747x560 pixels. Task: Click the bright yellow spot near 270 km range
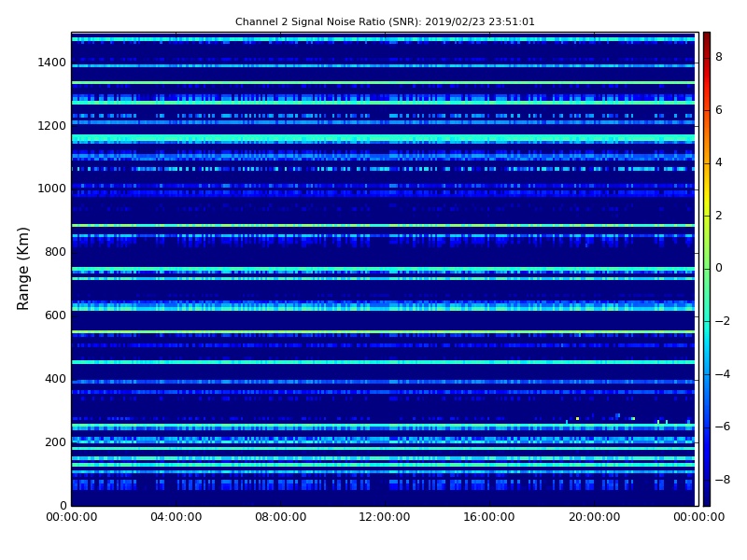pos(577,419)
